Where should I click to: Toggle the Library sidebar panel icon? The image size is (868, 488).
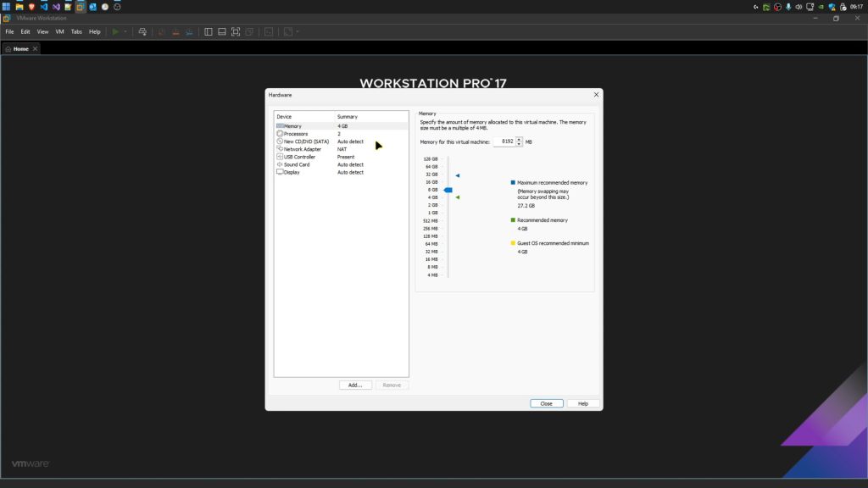(x=208, y=31)
